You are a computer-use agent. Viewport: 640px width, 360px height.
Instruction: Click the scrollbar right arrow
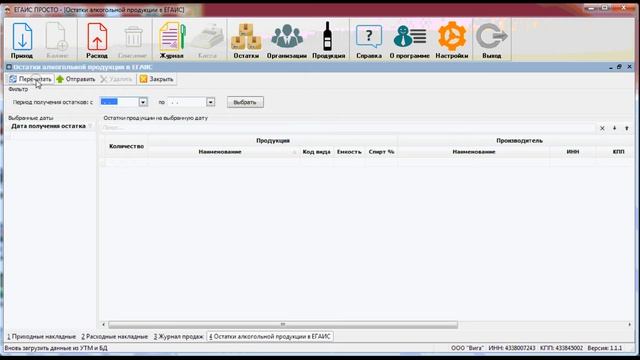(629, 324)
